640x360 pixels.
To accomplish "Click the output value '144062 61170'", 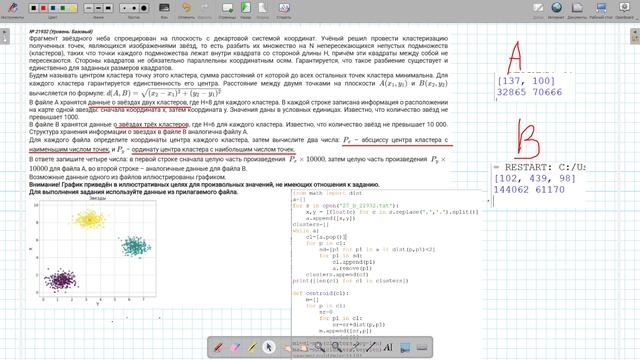I will 529,189.
